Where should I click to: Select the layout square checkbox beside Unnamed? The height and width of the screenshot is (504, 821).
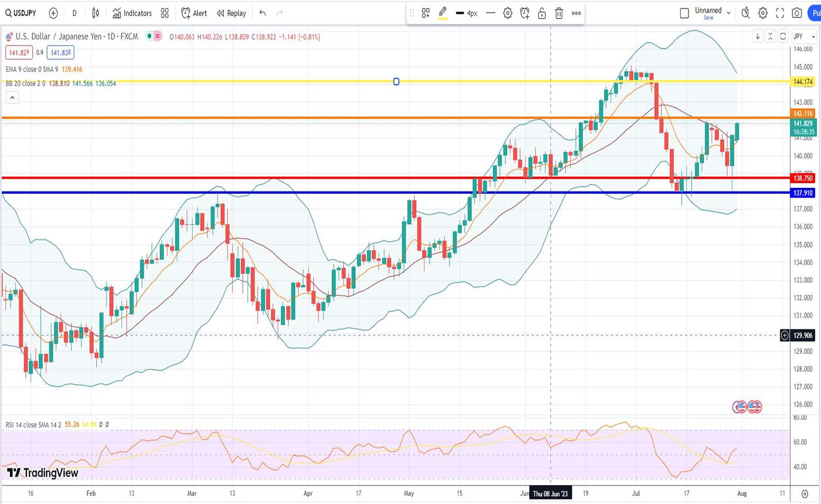[684, 13]
